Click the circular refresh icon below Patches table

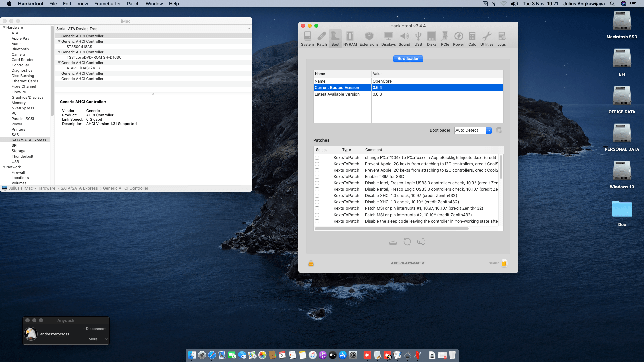(407, 242)
